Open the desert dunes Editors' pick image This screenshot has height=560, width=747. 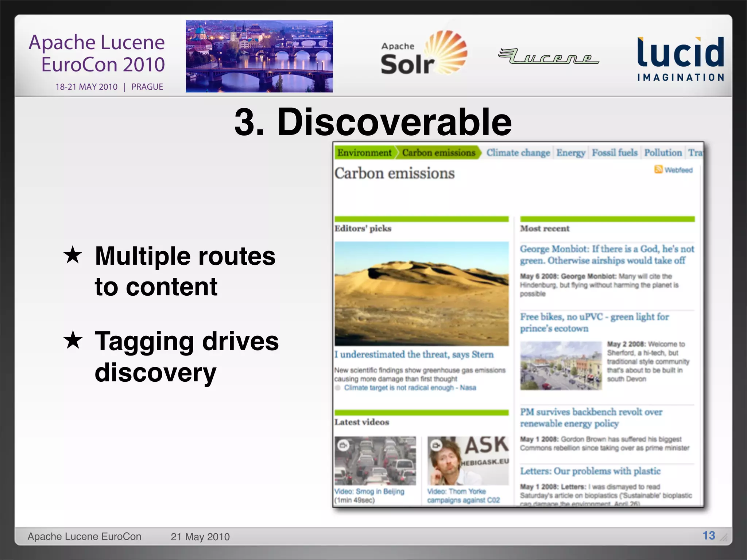point(422,293)
